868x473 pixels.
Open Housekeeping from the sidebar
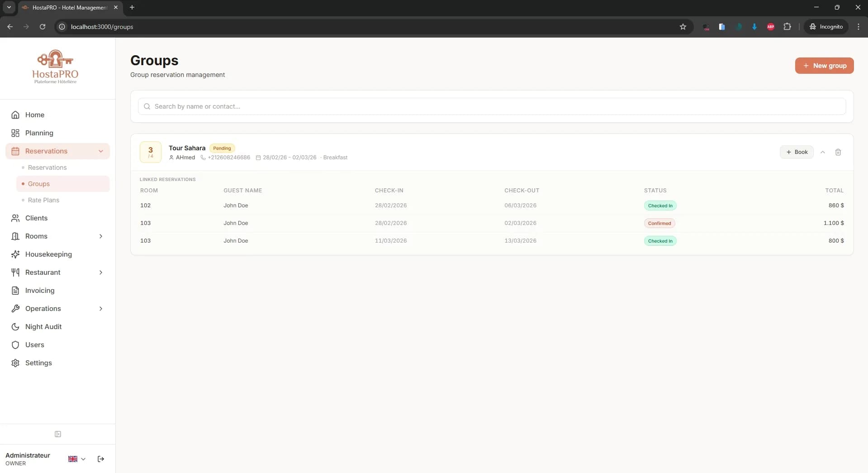coord(48,254)
